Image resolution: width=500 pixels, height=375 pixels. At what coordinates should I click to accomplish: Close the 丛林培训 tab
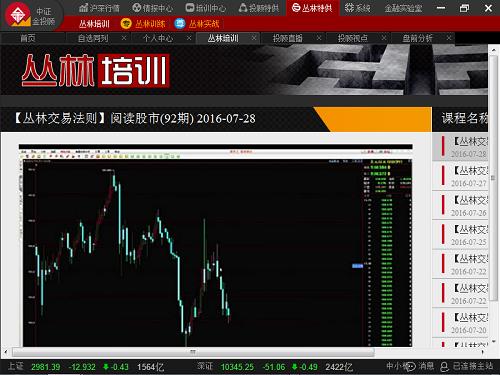(254, 38)
